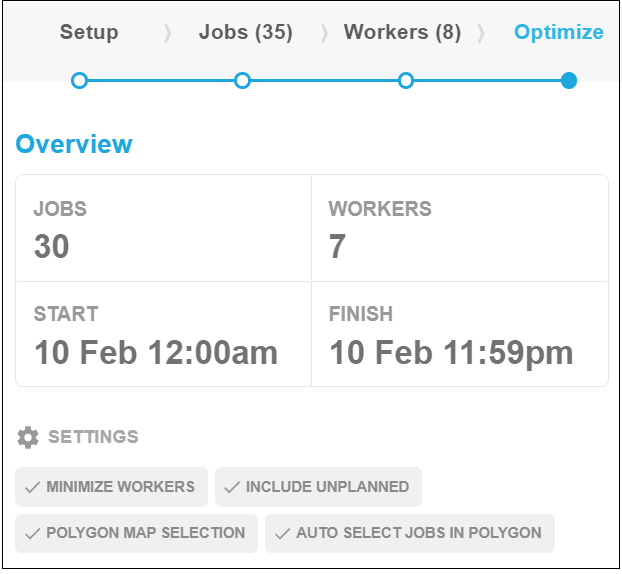Click the chevron between Setup and Jobs
622x574 pixels.
(168, 33)
